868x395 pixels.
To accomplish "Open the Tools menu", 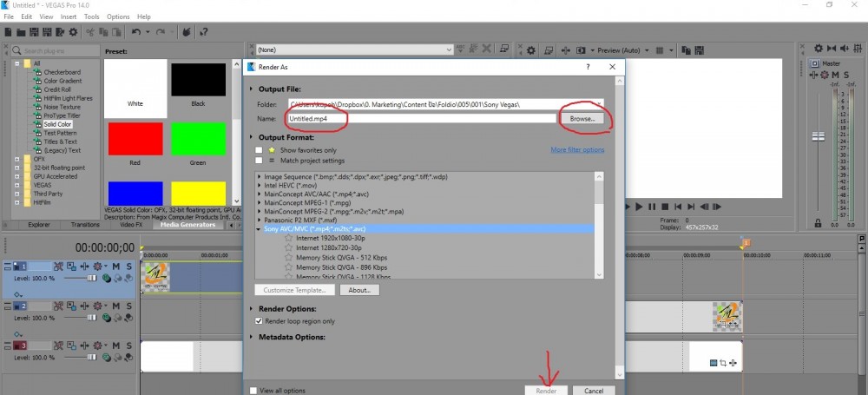I will pyautogui.click(x=92, y=16).
